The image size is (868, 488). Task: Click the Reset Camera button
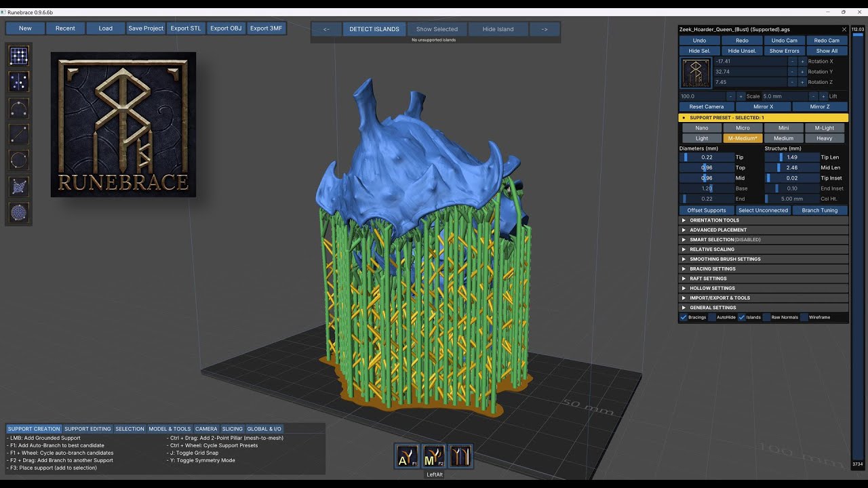(707, 107)
